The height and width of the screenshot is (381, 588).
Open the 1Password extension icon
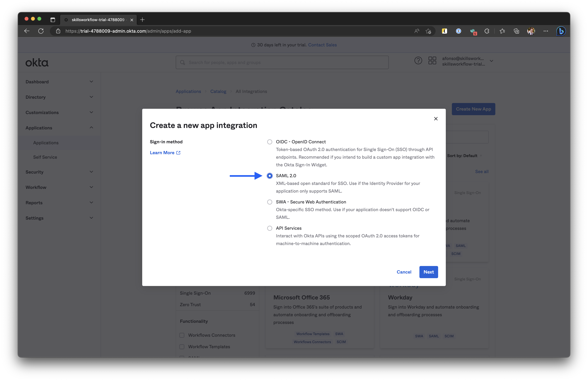point(459,31)
